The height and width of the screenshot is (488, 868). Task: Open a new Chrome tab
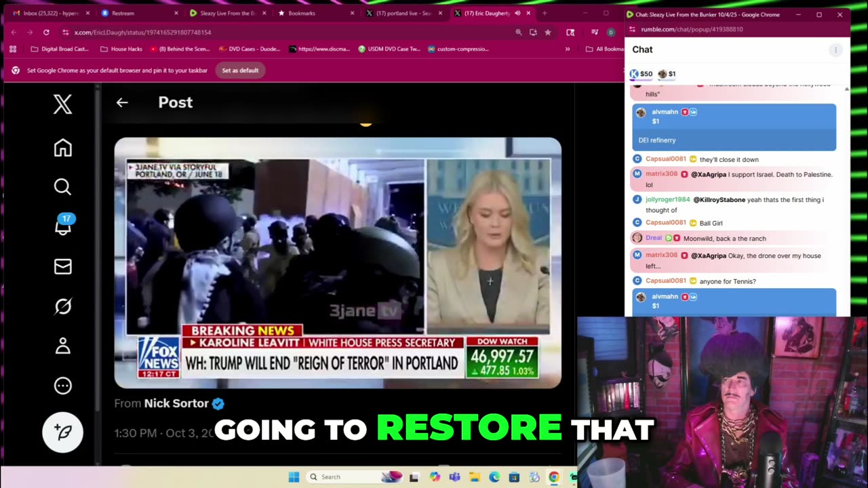tap(545, 13)
